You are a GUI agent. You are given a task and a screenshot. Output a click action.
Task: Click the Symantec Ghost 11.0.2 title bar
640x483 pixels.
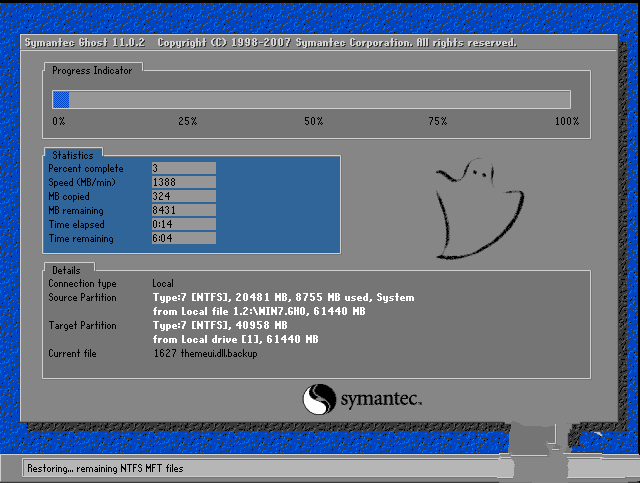pos(270,43)
